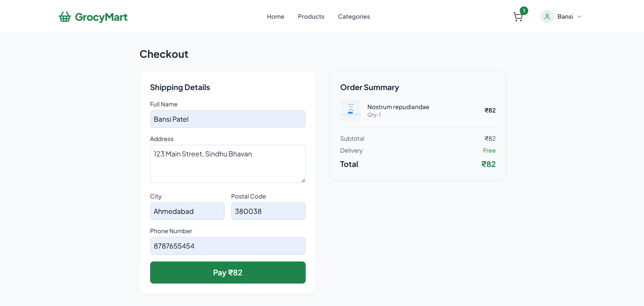Click the 'Order Summary' heading

click(370, 87)
